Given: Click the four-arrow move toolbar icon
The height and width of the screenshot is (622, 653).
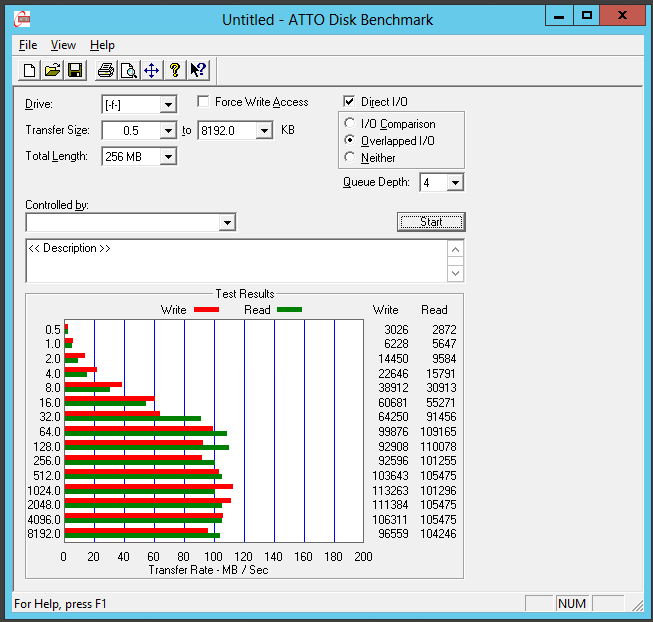Looking at the screenshot, I should [152, 70].
